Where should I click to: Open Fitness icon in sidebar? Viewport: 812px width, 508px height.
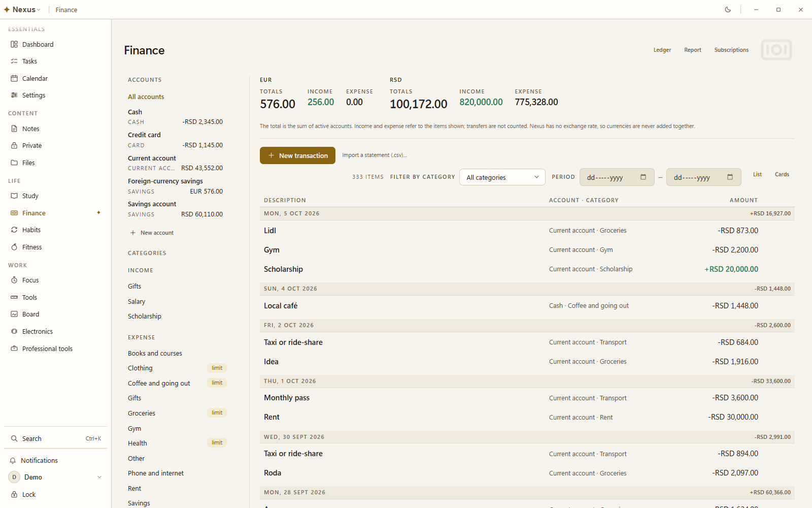[x=14, y=247]
